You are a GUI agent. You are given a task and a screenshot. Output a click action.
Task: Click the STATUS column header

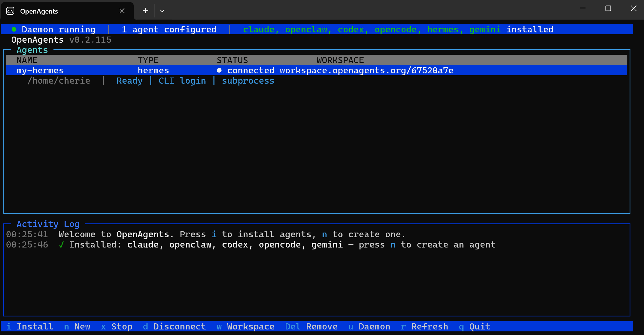tap(232, 60)
